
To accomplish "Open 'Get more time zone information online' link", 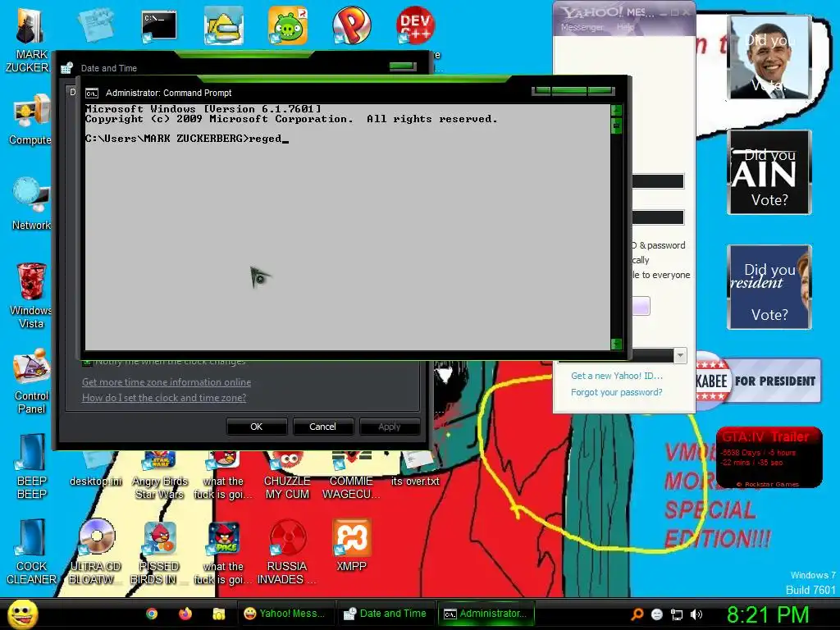I will (x=166, y=382).
